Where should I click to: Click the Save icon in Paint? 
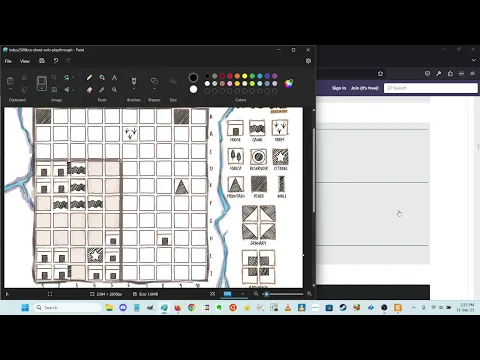point(42,61)
